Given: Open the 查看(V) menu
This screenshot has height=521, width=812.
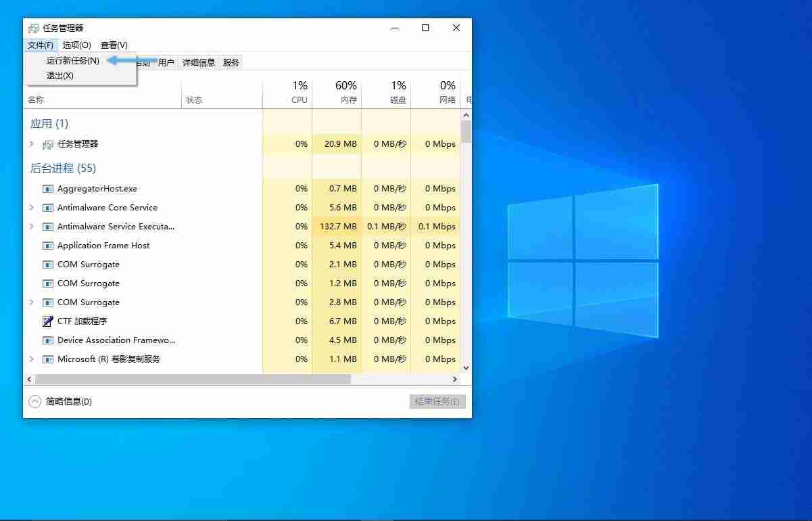Looking at the screenshot, I should pyautogui.click(x=114, y=45).
